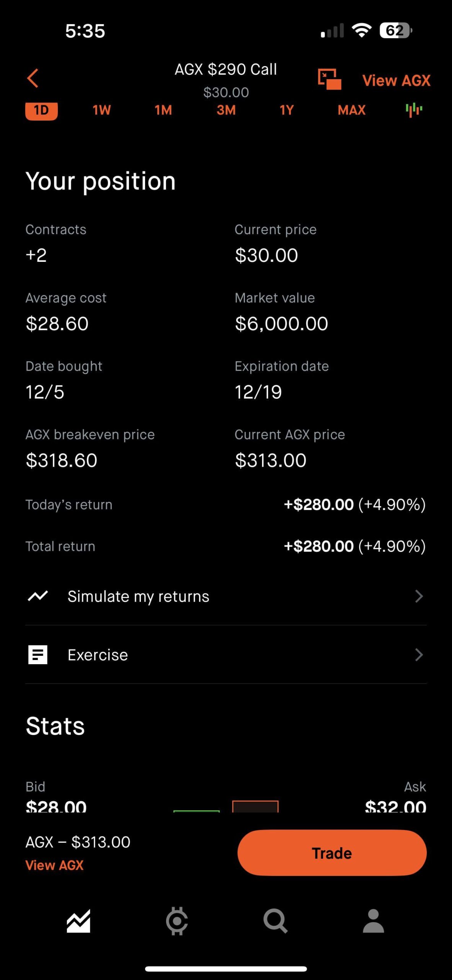The width and height of the screenshot is (452, 980).
Task: Tap the Simulate returns trend icon
Action: [x=38, y=596]
